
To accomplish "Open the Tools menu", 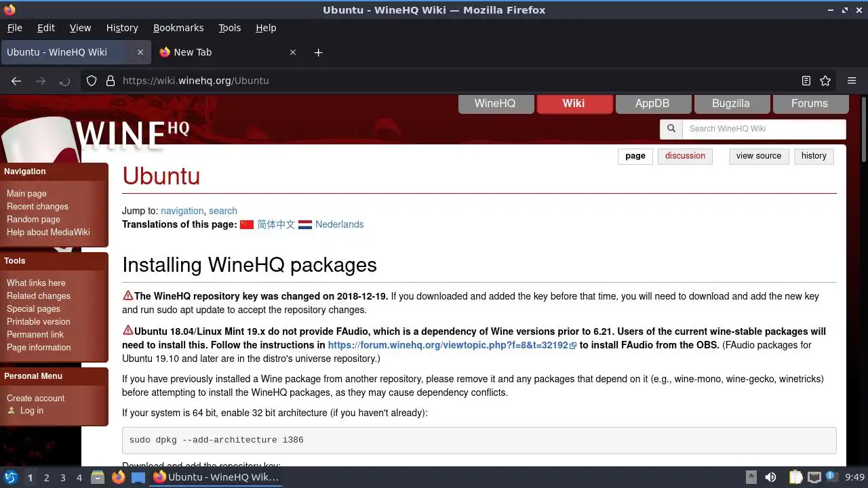I will [229, 28].
